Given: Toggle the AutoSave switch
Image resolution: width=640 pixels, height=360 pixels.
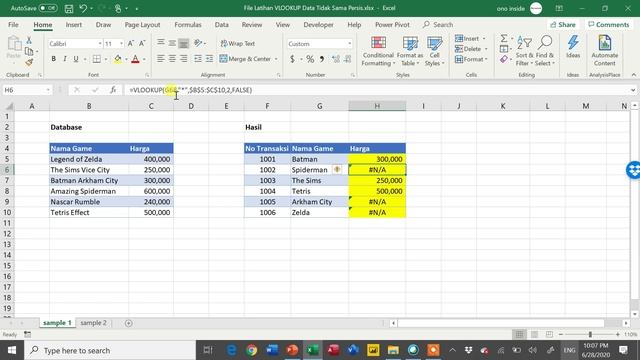Looking at the screenshot, I should 48,8.
